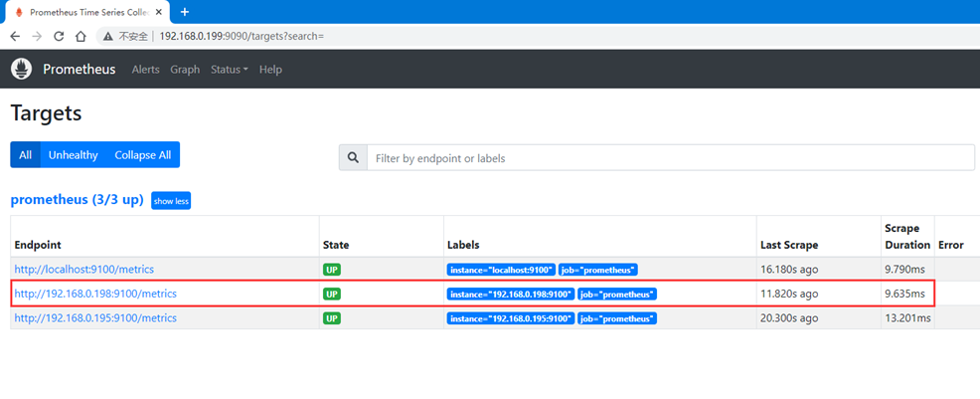Viewport: 980px width, 399px height.
Task: Click job="prometheus" badge in the 192.168.0.195 row
Action: [x=617, y=318]
